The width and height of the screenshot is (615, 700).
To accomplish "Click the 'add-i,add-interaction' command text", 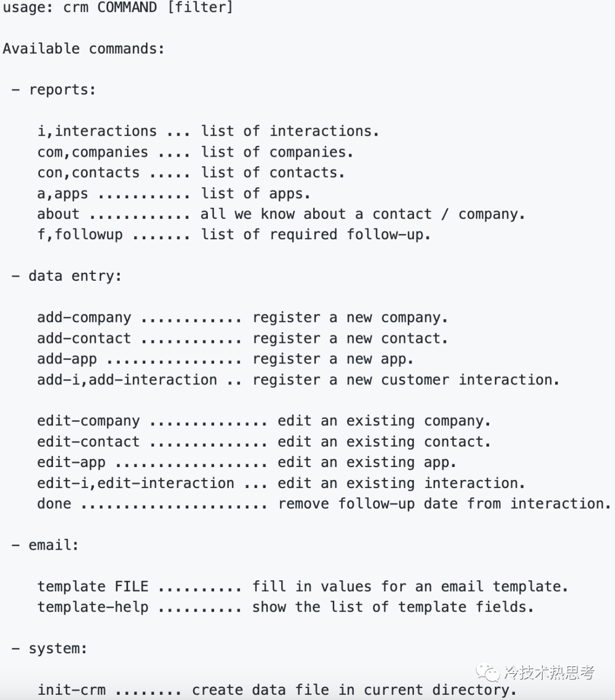I will (x=127, y=380).
